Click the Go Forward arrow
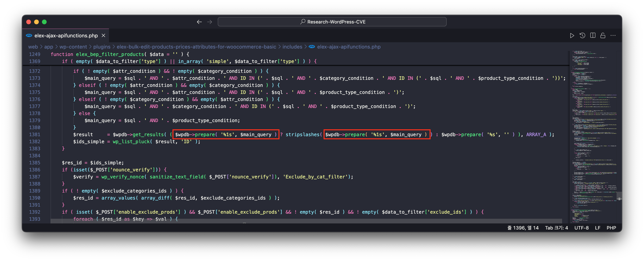644x261 pixels. click(210, 22)
